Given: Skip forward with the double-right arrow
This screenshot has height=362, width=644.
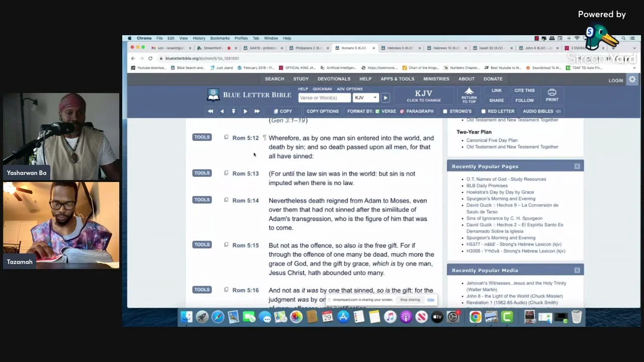Looking at the screenshot, I should [257, 111].
